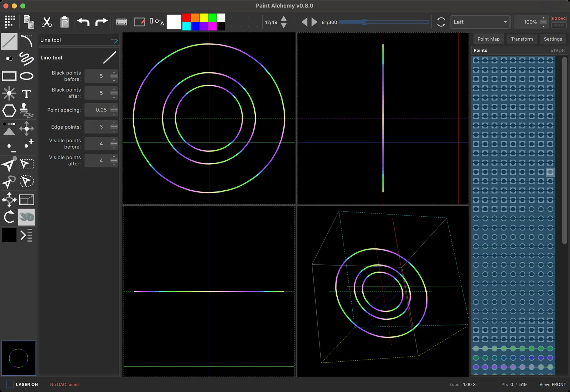The width and height of the screenshot is (570, 392).
Task: Select the Ellipse tool
Action: pos(27,76)
